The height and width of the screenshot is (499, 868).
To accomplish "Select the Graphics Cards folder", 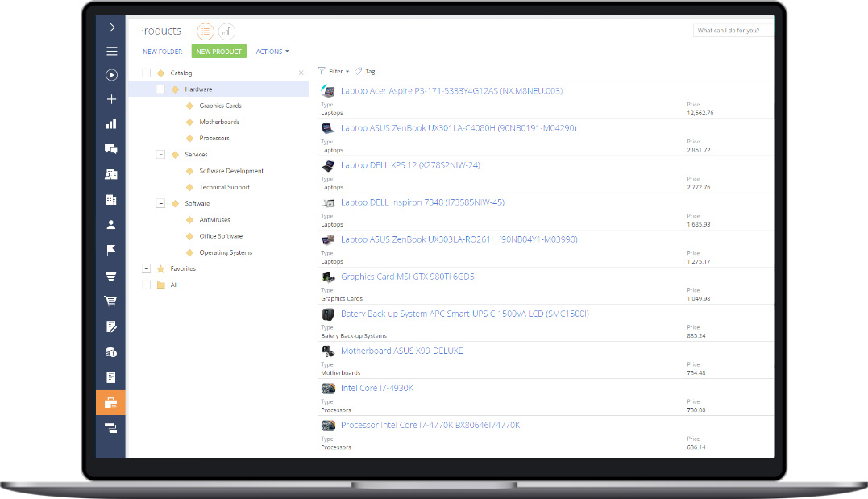I will 220,106.
